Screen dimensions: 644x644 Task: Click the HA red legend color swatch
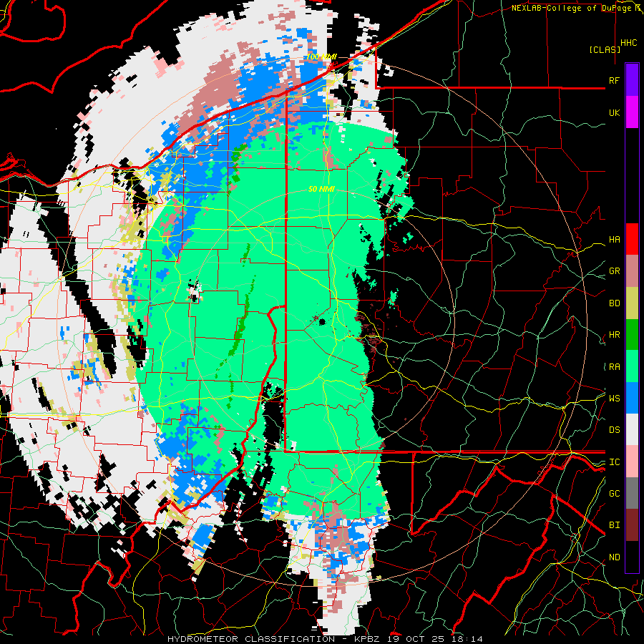632,239
